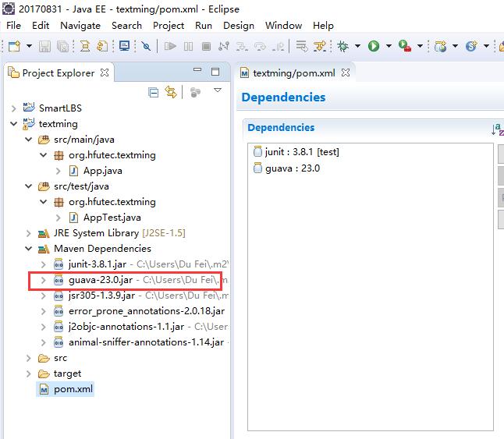504x439 pixels.
Task: Select animal-sniffer-annotations-1.14.jar
Action: [146, 342]
